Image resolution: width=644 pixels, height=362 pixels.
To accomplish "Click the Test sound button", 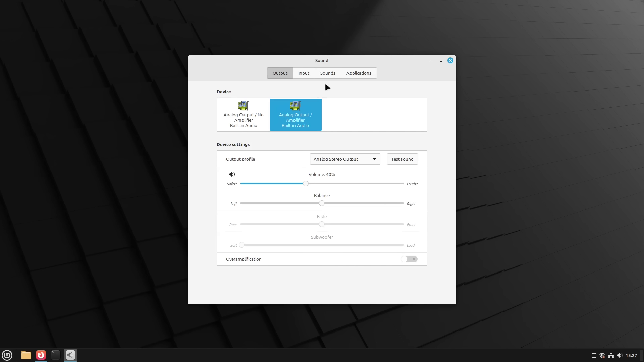I will click(x=402, y=159).
